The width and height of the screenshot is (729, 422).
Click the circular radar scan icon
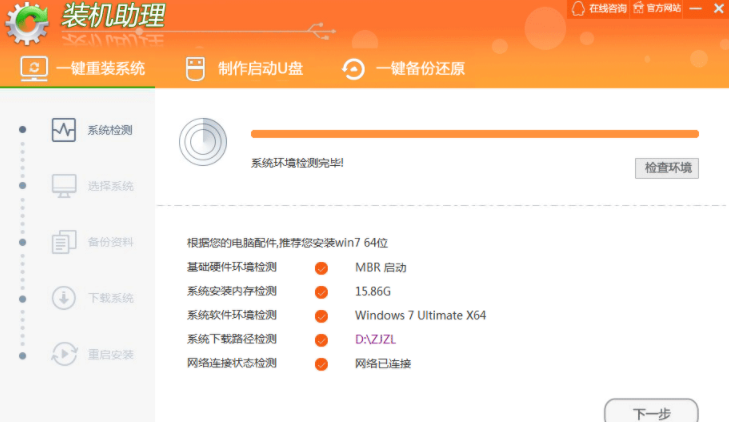(x=202, y=140)
